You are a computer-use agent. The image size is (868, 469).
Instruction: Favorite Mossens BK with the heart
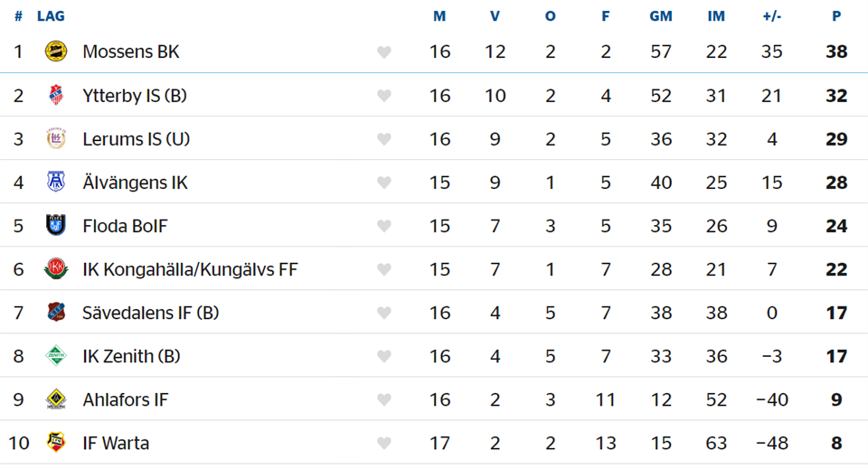(x=384, y=52)
